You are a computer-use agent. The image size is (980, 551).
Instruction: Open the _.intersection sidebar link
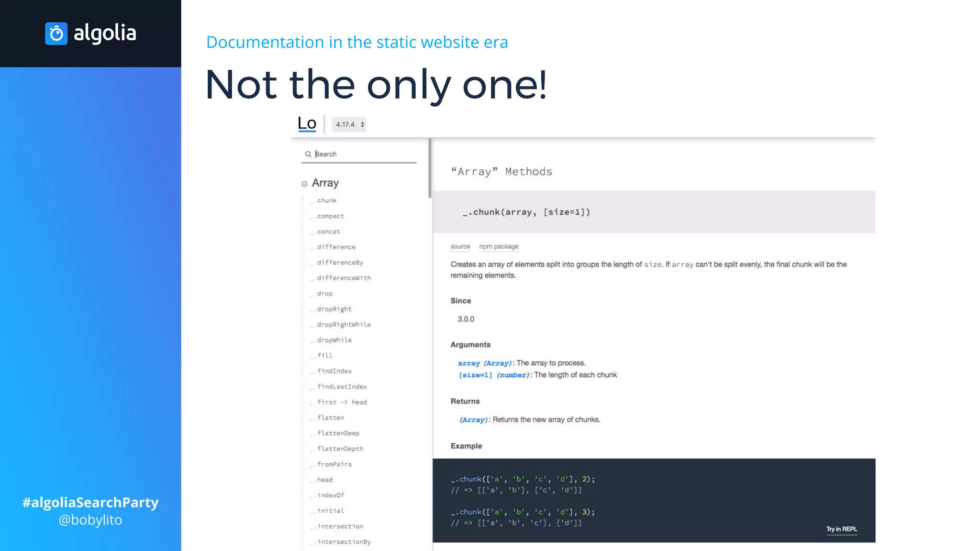click(x=337, y=526)
